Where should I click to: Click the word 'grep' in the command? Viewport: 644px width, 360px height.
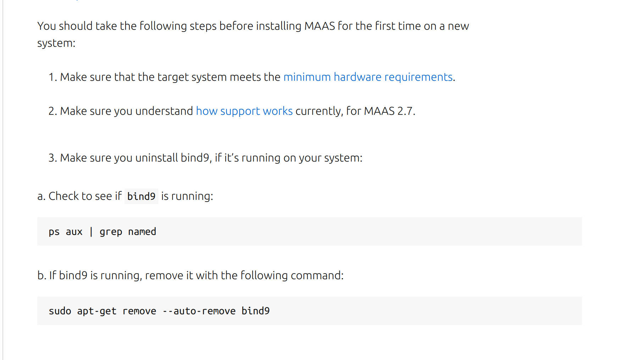click(x=111, y=232)
